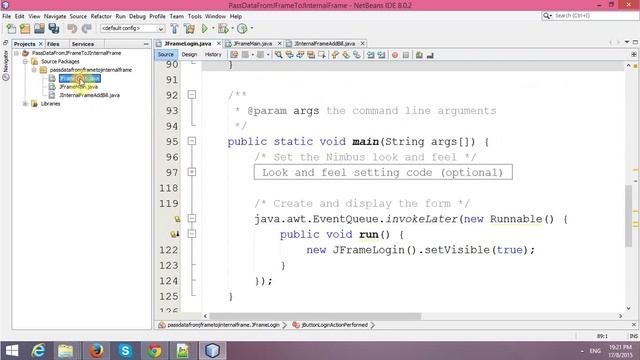640x360 pixels.
Task: Click the Profile Project clock icon
Action: point(242,29)
